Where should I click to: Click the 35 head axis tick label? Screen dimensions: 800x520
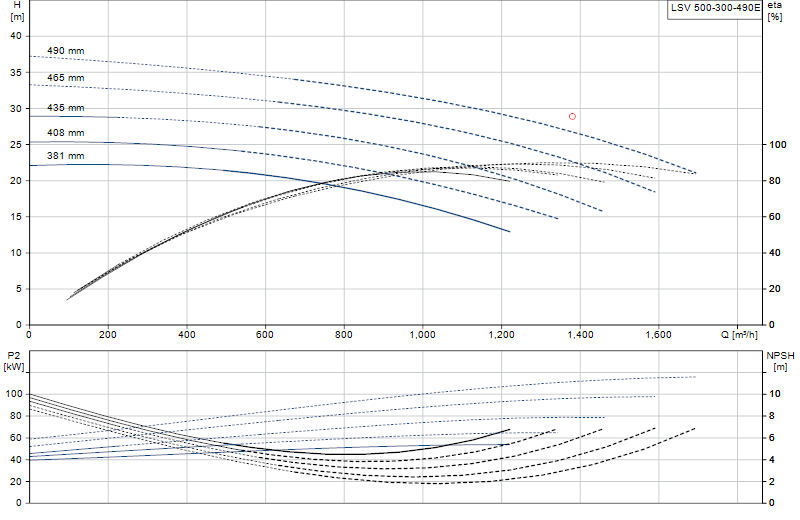[16, 72]
